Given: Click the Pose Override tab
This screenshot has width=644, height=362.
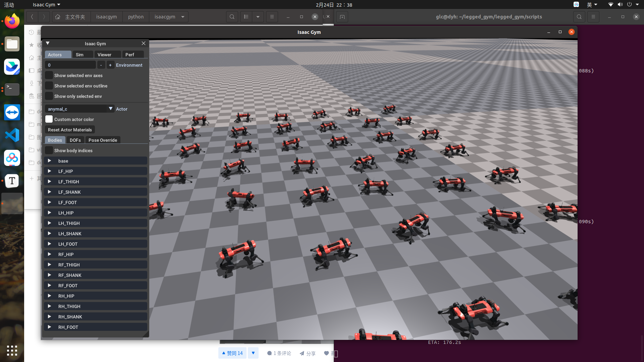Looking at the screenshot, I should click(x=103, y=140).
